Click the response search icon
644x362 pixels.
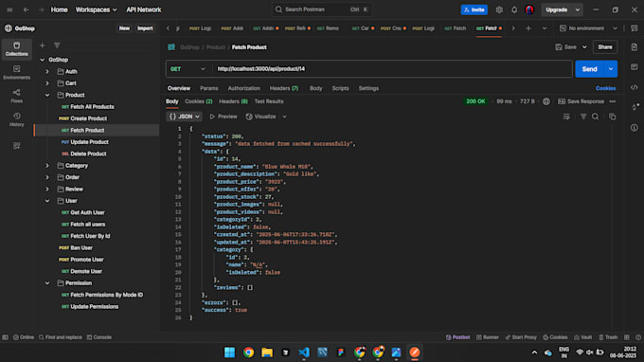tap(595, 117)
